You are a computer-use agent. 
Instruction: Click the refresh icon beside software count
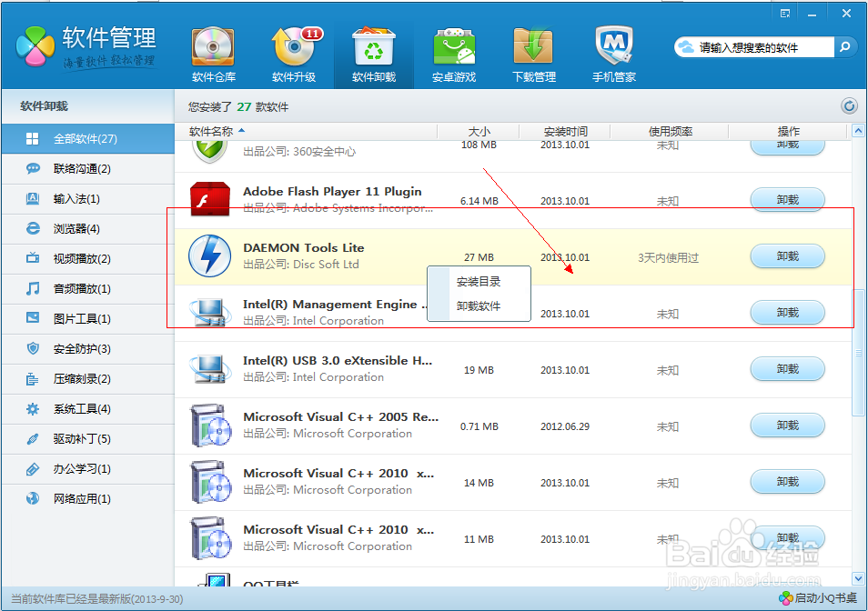[849, 105]
